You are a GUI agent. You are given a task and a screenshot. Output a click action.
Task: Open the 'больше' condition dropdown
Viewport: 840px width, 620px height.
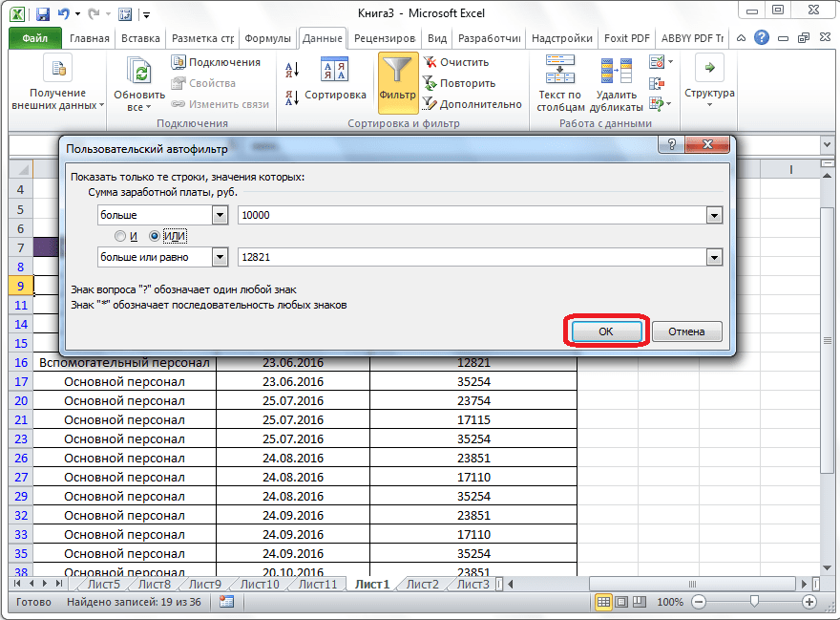(220, 215)
